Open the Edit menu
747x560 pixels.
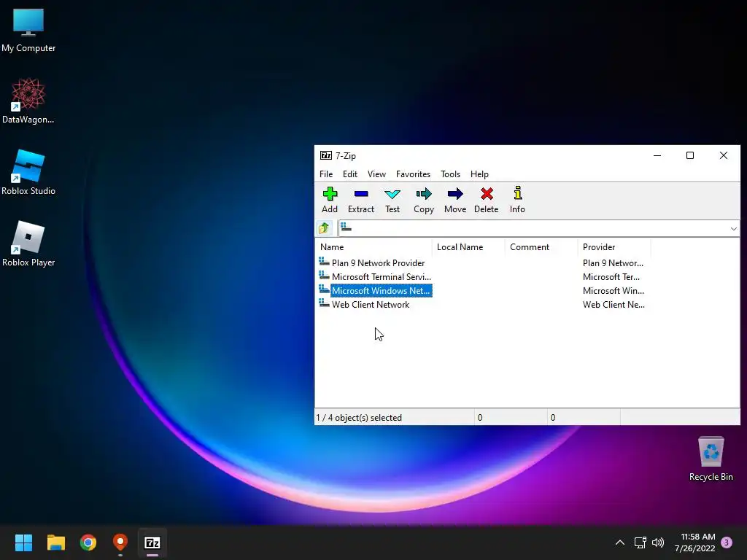pos(349,174)
